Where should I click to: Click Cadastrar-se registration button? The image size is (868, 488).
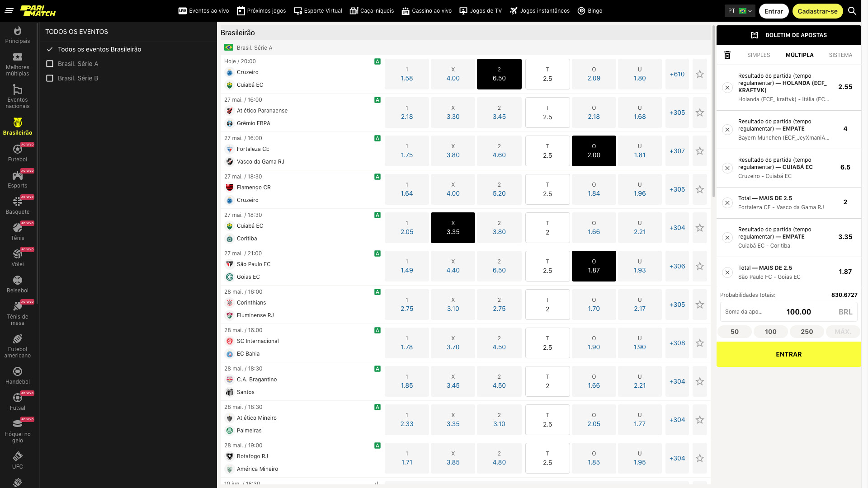click(x=817, y=11)
